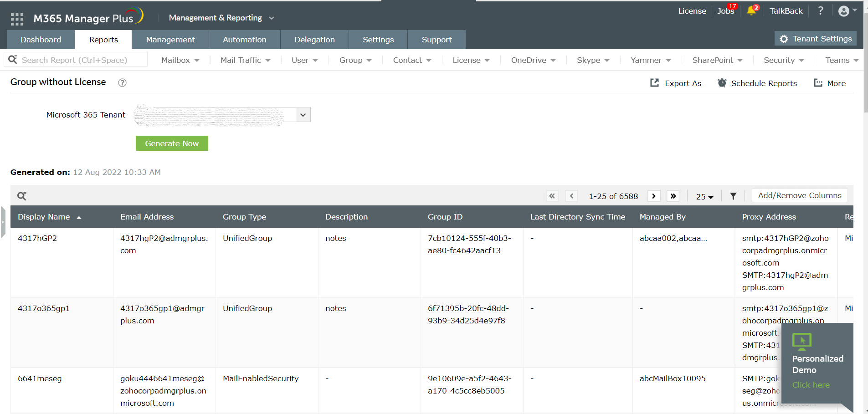Click Export As
Screen dimensions: 868x414
point(676,83)
